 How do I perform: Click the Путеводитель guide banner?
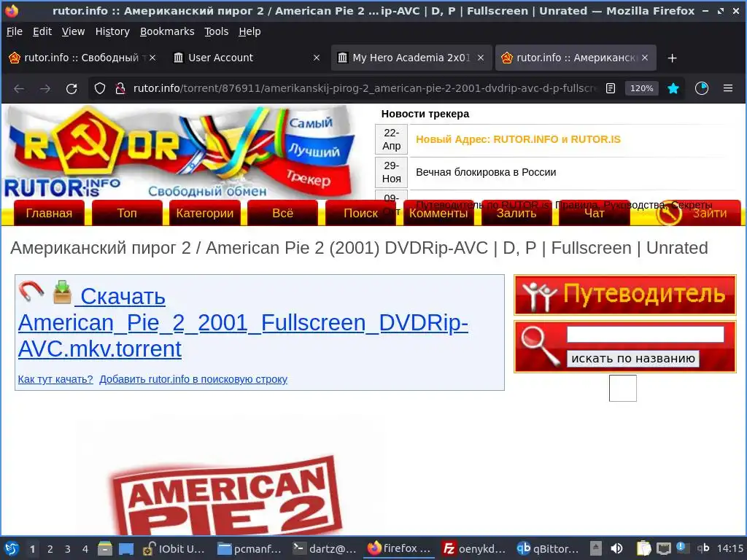(624, 295)
